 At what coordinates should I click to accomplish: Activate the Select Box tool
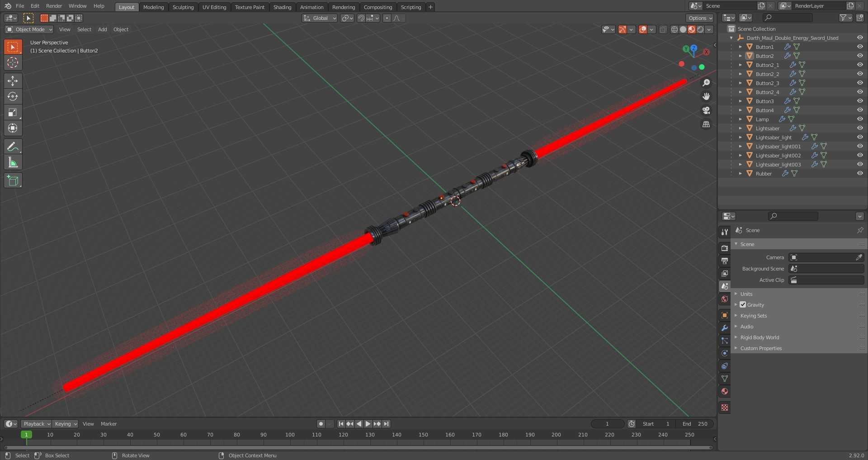13,47
